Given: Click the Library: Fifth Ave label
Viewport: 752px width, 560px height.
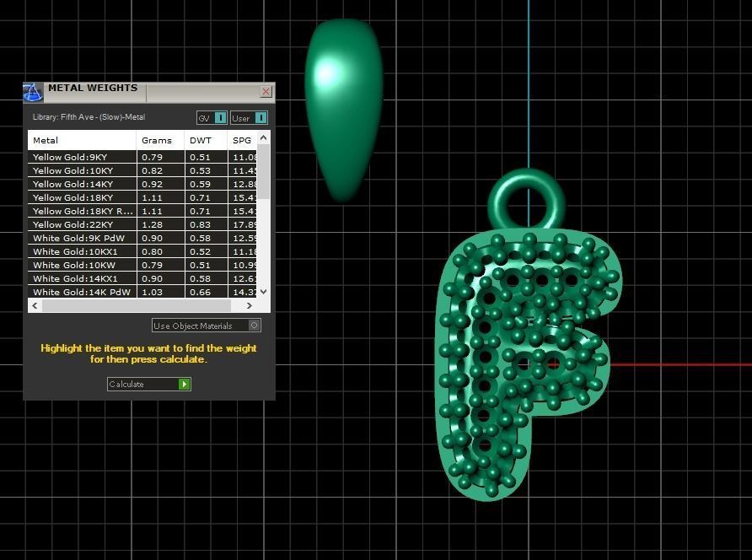Looking at the screenshot, I should (x=89, y=117).
